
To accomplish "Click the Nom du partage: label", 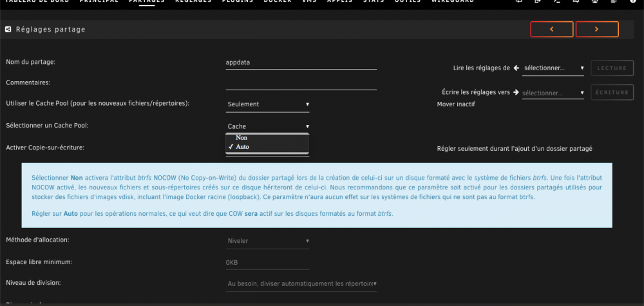I will 31,62.
